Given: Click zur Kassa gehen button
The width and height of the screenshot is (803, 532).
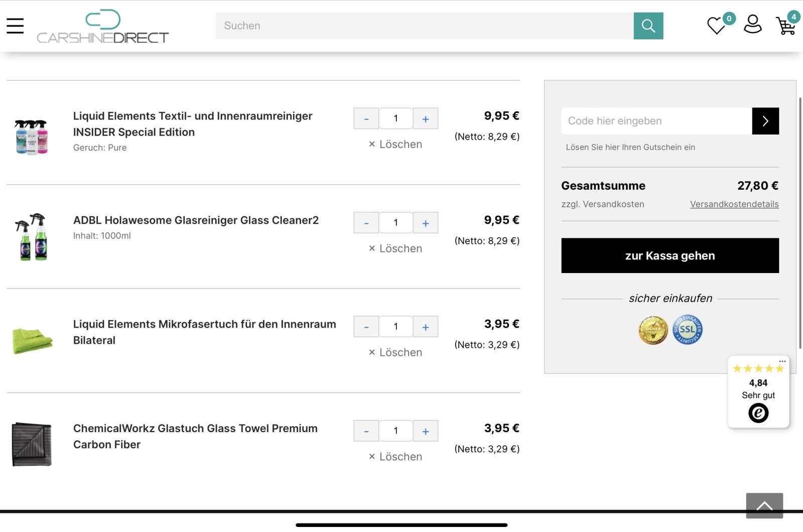Looking at the screenshot, I should click(x=670, y=255).
